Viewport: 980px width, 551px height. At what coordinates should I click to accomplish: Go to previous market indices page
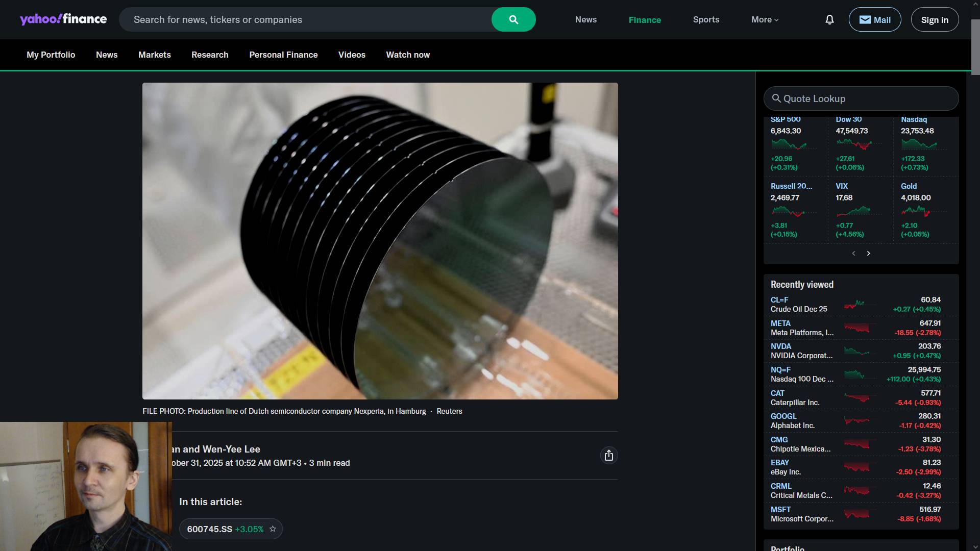pyautogui.click(x=853, y=254)
